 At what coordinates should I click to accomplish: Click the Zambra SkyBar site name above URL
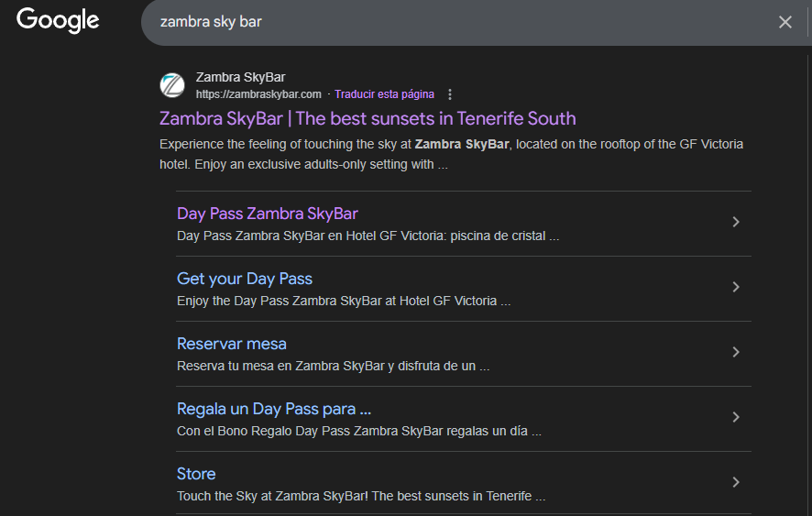[x=240, y=77]
